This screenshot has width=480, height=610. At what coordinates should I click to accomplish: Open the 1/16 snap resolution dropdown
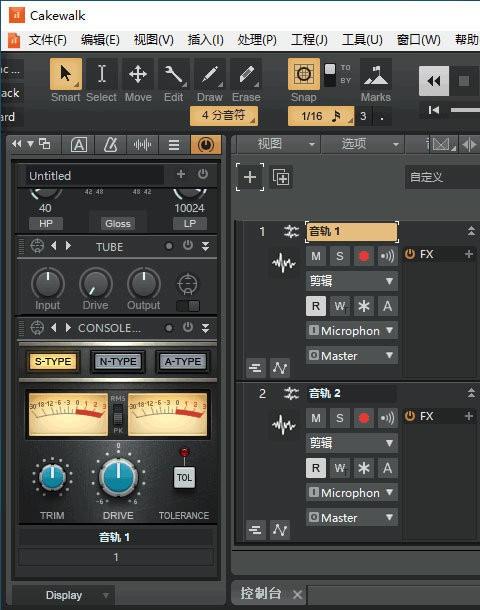click(321, 116)
